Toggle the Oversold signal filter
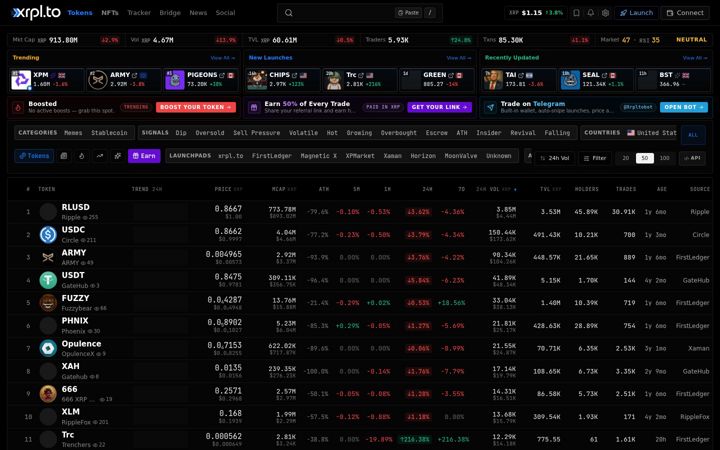 tap(210, 133)
